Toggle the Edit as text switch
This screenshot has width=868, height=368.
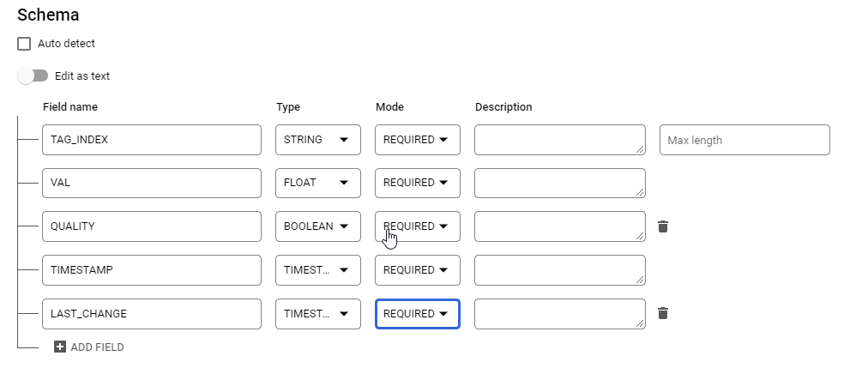click(33, 75)
